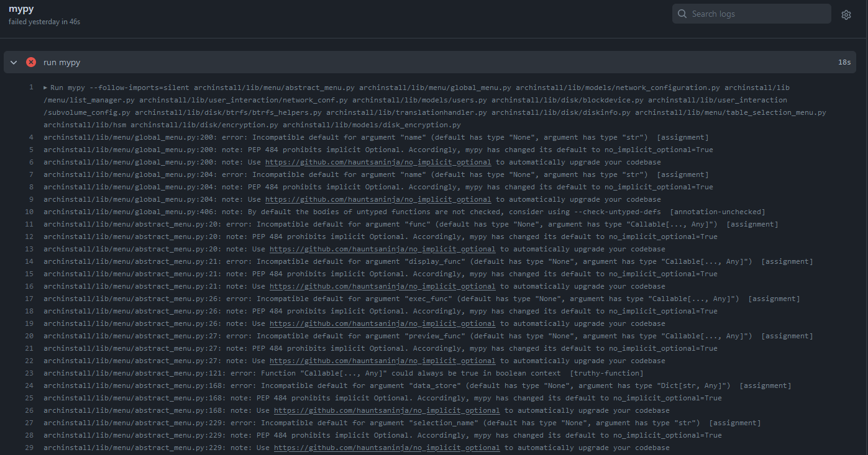Click the abstract_menu.py error on line 24

tap(249, 385)
